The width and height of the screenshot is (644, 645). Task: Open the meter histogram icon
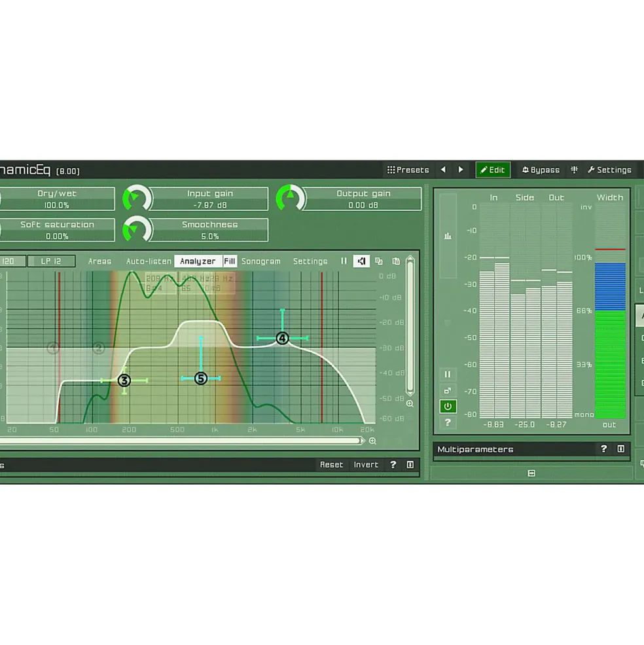(448, 236)
